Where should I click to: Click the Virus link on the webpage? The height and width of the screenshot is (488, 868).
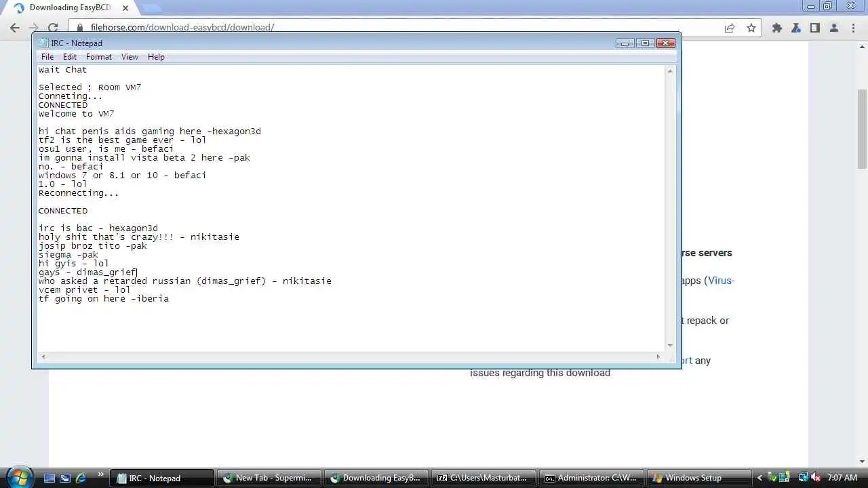pyautogui.click(x=722, y=281)
